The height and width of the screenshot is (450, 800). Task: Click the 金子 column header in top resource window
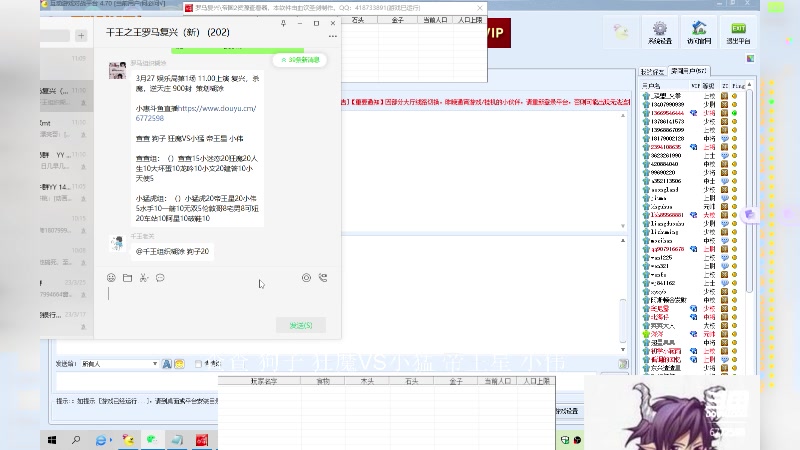pyautogui.click(x=397, y=20)
